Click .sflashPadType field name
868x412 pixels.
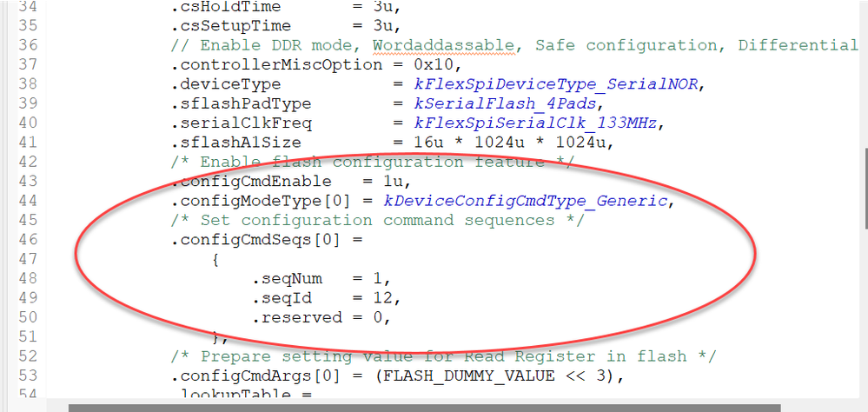click(x=241, y=103)
